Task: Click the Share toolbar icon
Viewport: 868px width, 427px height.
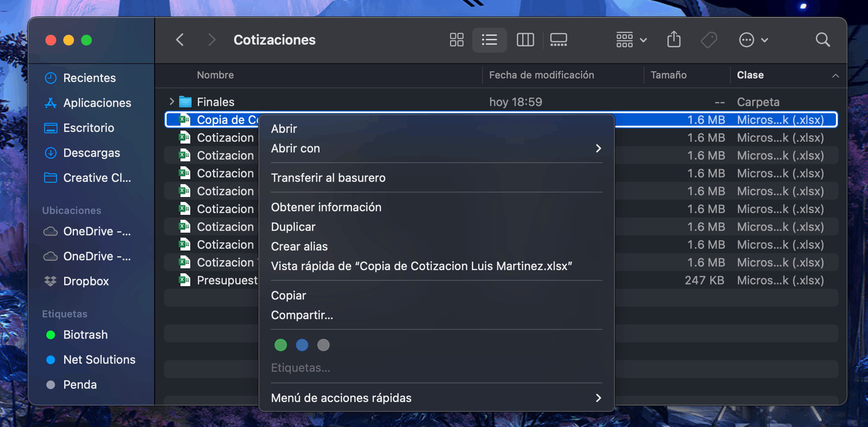Action: click(x=674, y=40)
